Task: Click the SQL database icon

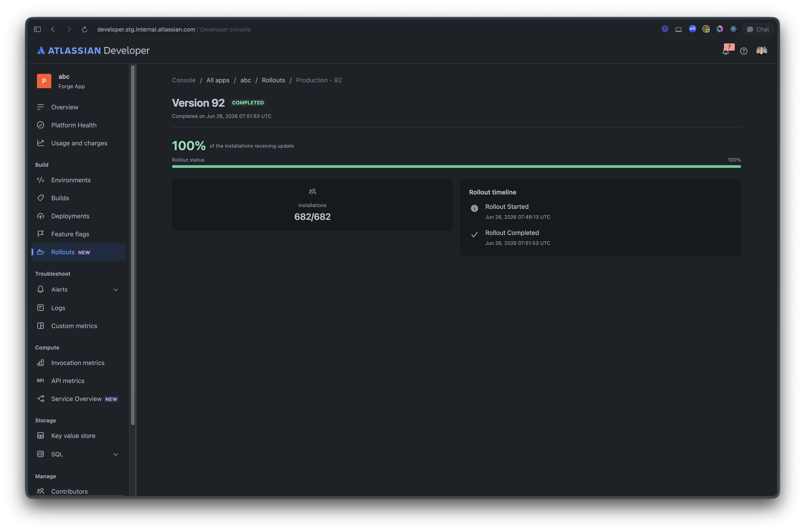Action: click(40, 454)
